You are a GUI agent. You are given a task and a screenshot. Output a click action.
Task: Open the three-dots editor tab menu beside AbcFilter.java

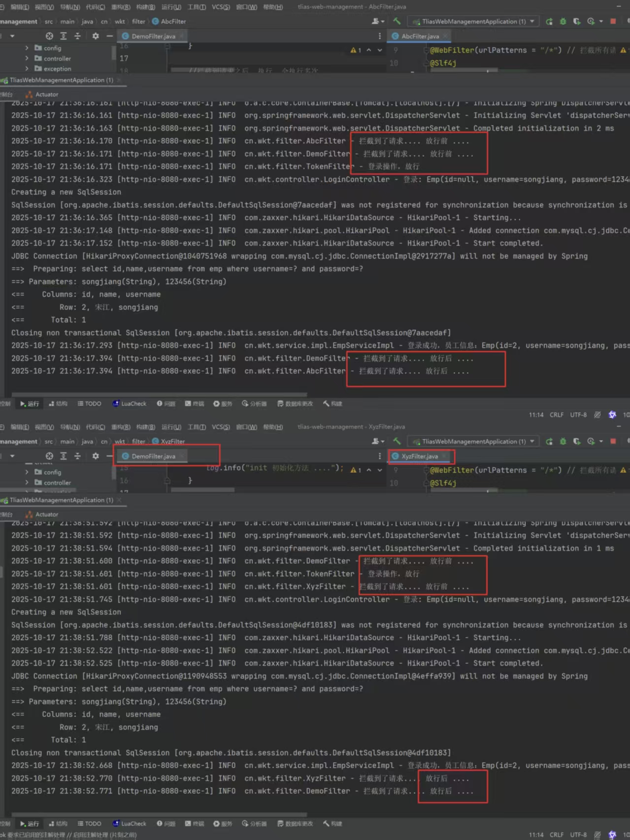click(379, 36)
